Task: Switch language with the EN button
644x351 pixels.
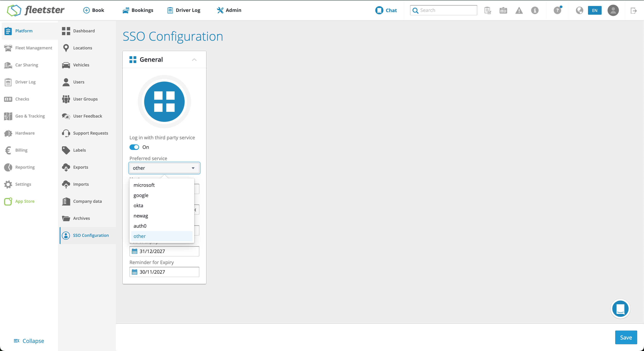Action: [x=594, y=10]
